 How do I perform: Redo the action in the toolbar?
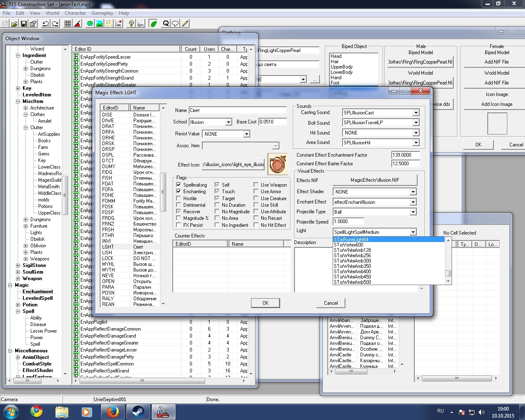[x=55, y=24]
